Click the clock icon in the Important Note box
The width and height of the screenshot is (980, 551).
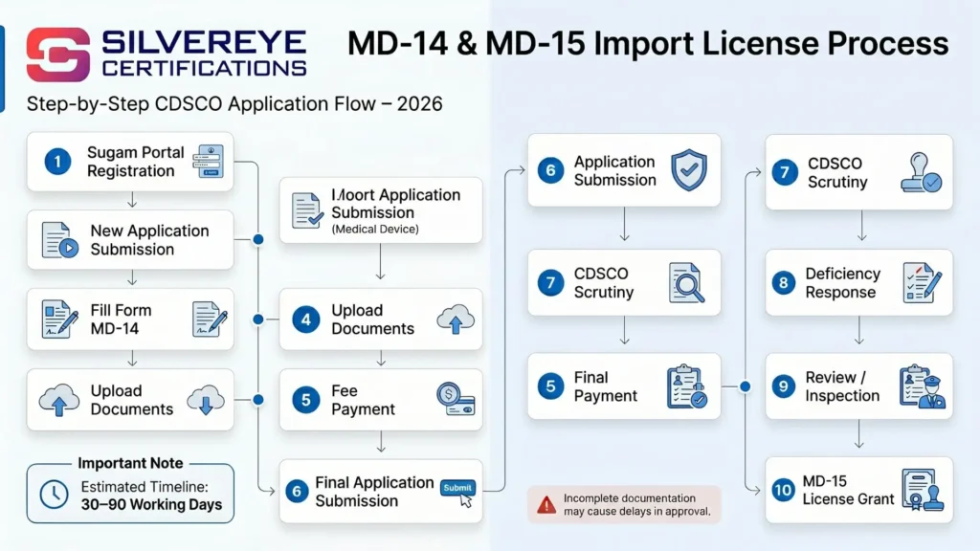[55, 495]
